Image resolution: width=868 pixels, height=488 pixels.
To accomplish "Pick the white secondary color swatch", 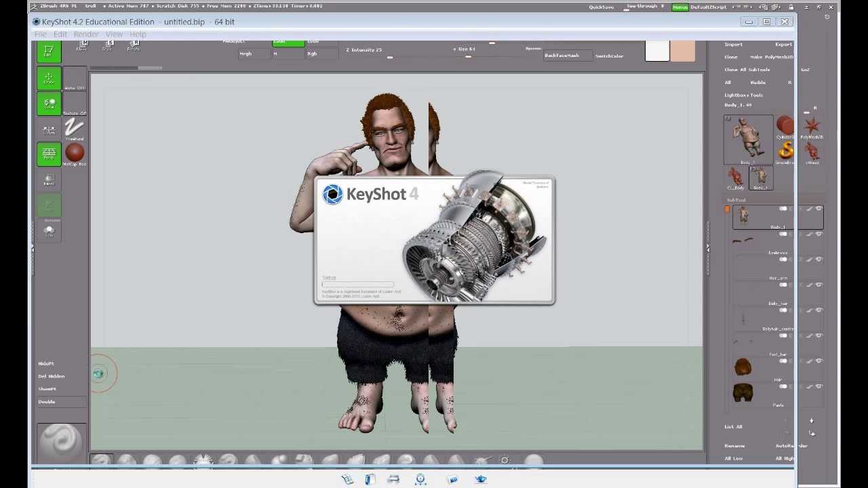I will coord(657,52).
